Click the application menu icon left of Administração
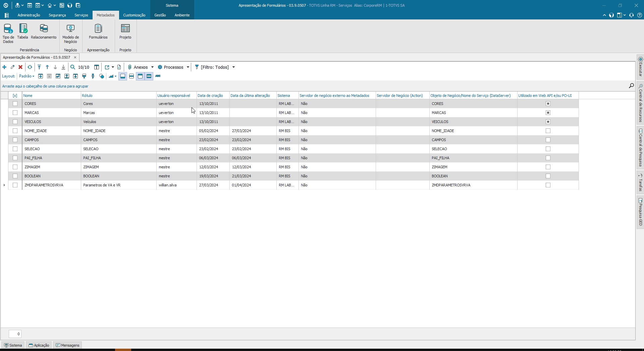This screenshot has height=351, width=644. coord(6,15)
